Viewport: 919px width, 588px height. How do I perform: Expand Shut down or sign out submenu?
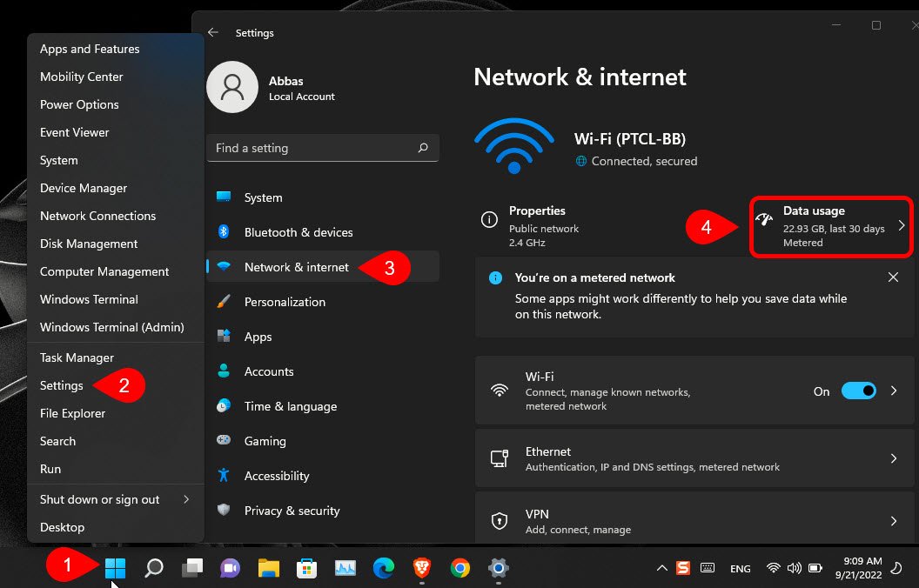coord(185,499)
